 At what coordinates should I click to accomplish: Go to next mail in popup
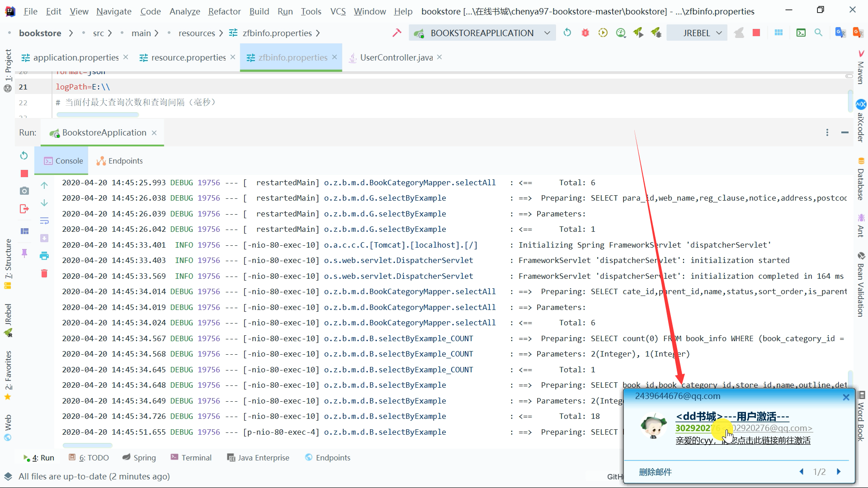point(839,472)
